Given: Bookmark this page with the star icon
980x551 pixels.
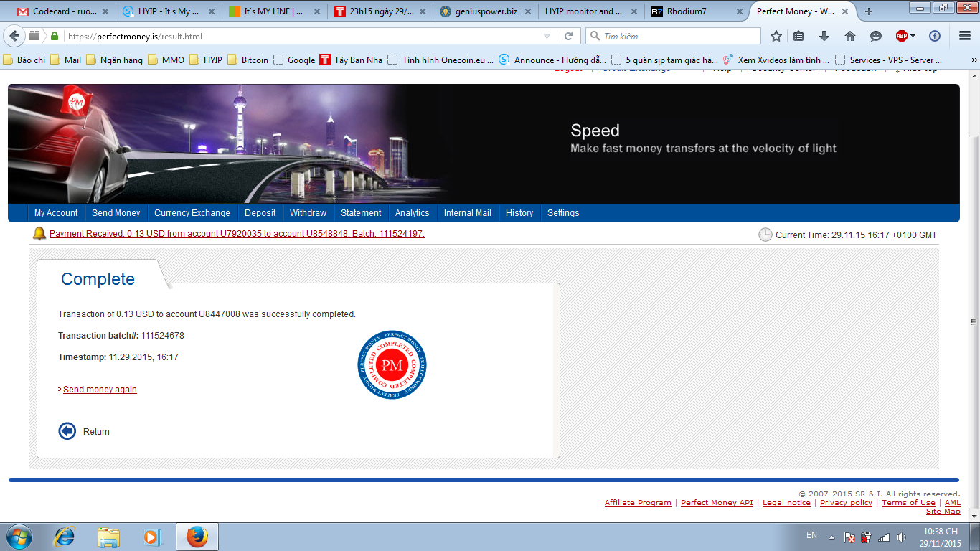Looking at the screenshot, I should click(776, 36).
